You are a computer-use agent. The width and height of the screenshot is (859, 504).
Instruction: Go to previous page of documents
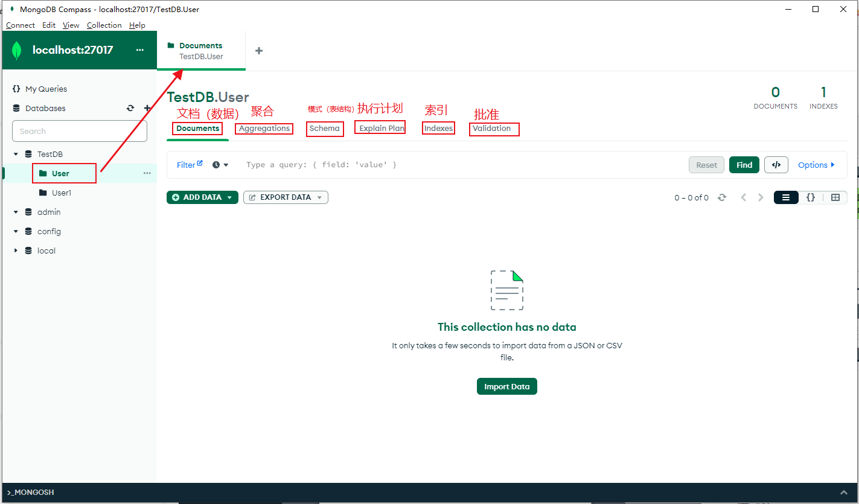click(744, 197)
